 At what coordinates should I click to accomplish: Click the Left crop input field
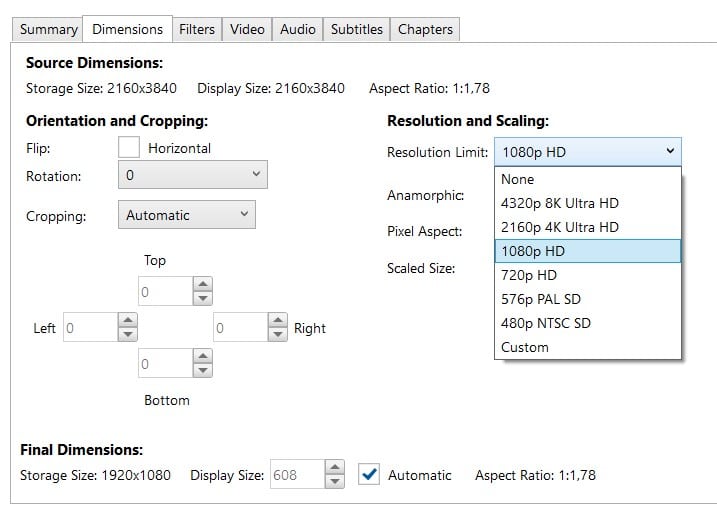coord(88,328)
